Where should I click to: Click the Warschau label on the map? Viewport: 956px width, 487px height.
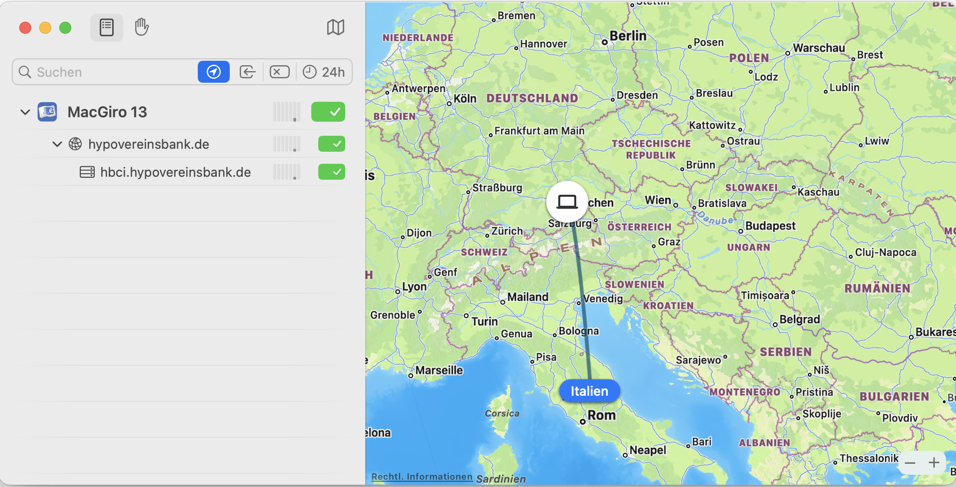click(819, 48)
